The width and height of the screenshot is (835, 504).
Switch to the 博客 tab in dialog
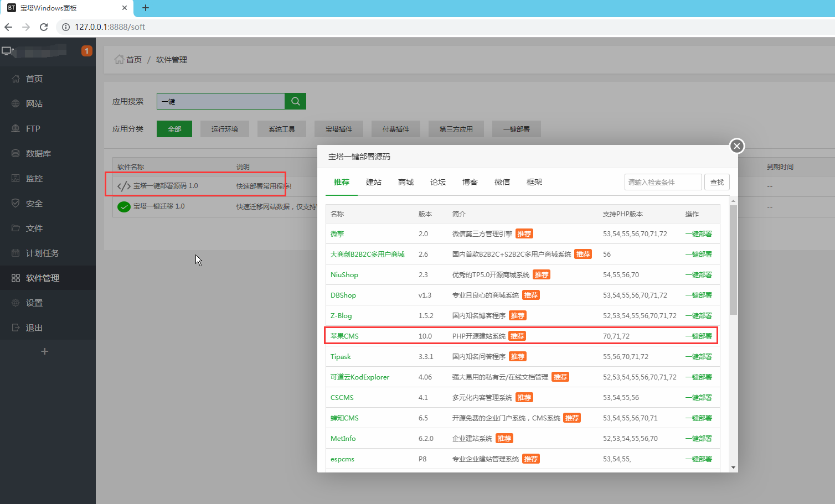click(470, 182)
